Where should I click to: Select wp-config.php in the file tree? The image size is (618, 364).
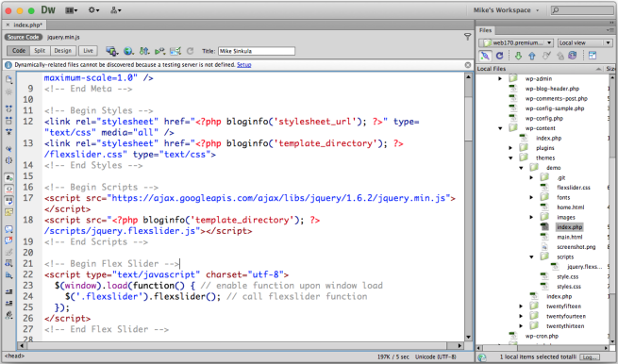[x=543, y=118]
